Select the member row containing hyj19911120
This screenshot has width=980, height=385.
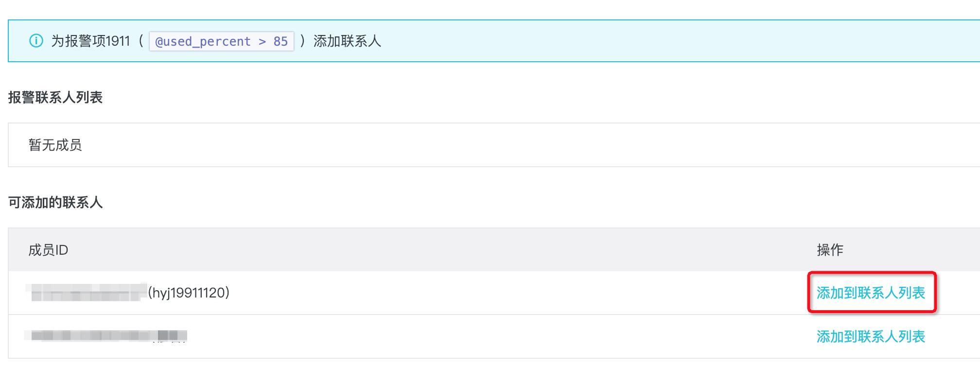point(340,293)
